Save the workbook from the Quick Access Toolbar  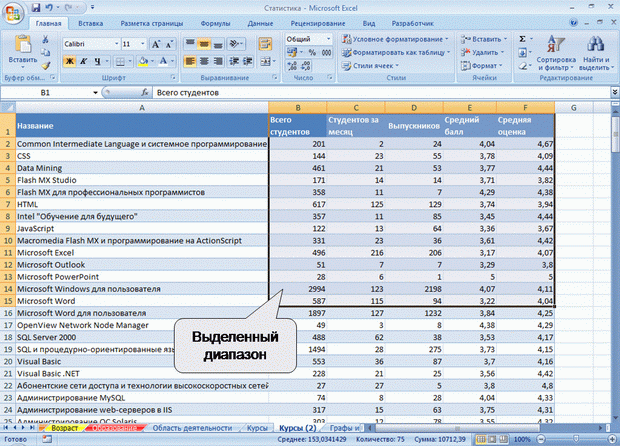pyautogui.click(x=36, y=7)
